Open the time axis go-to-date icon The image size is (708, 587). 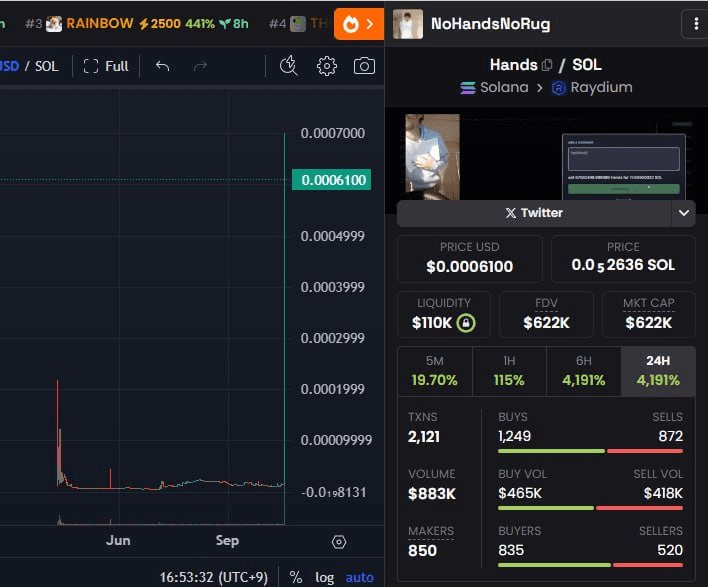339,541
